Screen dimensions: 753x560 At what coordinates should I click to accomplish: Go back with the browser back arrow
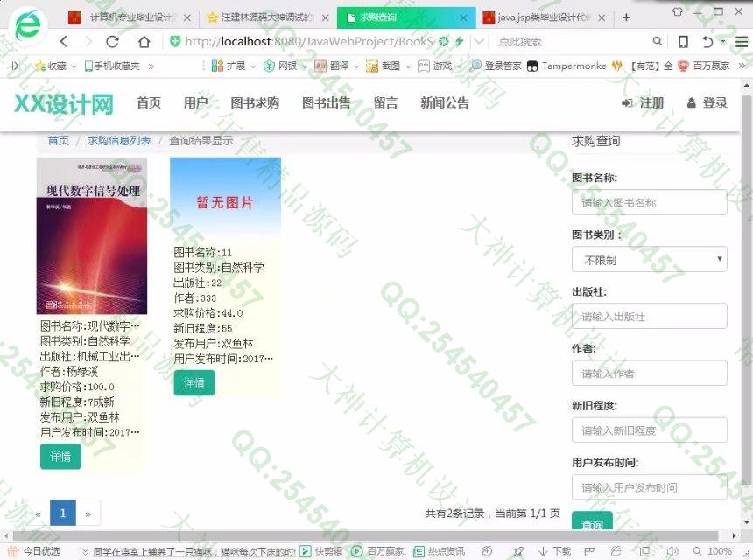(x=63, y=42)
